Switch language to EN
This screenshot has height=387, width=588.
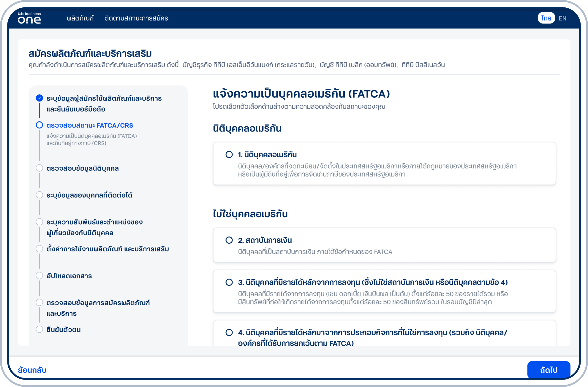pyautogui.click(x=562, y=18)
